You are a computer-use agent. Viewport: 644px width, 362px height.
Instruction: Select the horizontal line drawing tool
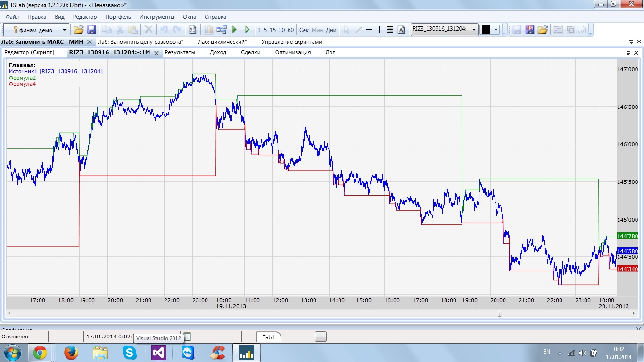pos(370,30)
